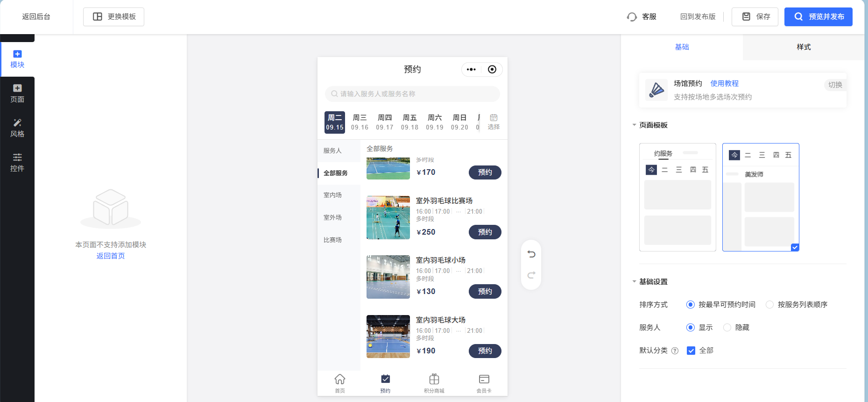Click the 预览并发布 button

(818, 17)
